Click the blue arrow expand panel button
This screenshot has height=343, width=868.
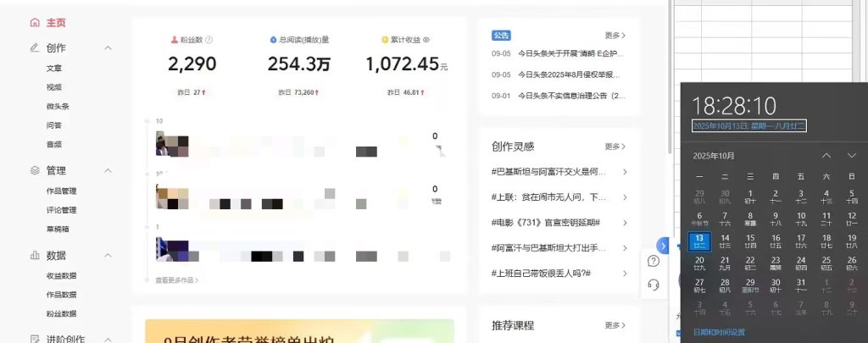click(663, 246)
